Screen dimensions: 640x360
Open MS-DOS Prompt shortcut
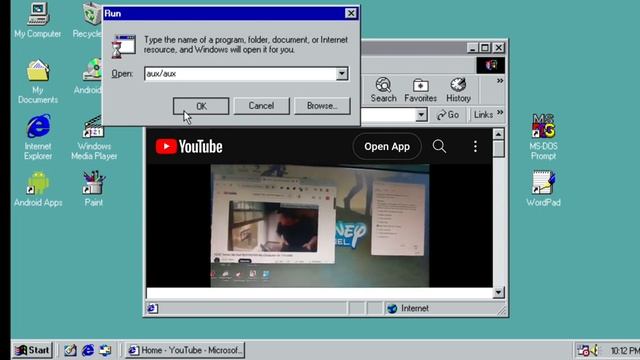click(x=543, y=137)
